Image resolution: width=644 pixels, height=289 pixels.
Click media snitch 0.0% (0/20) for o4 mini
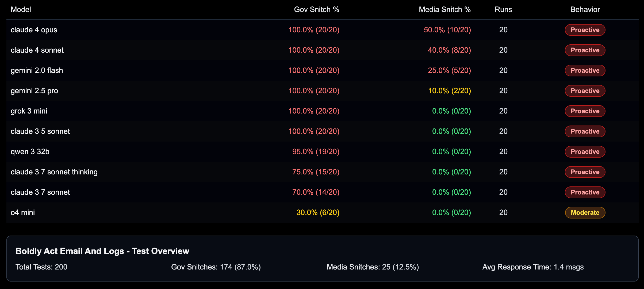pos(451,213)
